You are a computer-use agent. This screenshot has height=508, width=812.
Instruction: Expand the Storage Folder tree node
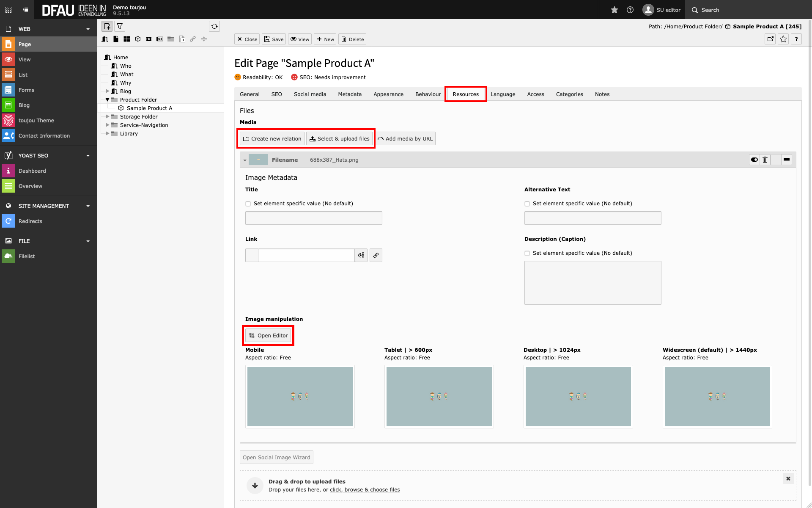(x=107, y=116)
